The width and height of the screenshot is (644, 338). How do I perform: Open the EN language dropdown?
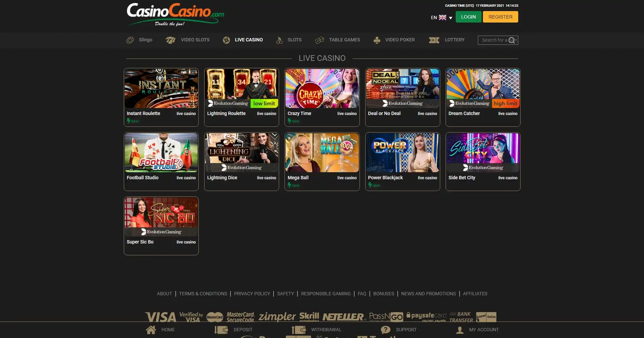(441, 17)
